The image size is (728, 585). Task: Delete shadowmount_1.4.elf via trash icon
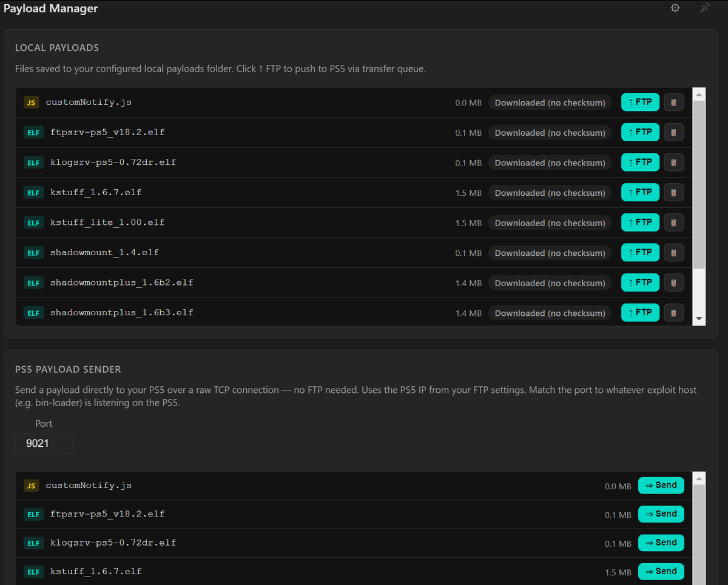[x=673, y=252]
